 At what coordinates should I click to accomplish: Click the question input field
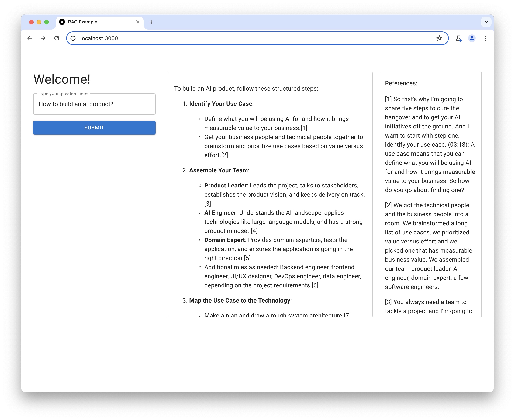point(94,104)
